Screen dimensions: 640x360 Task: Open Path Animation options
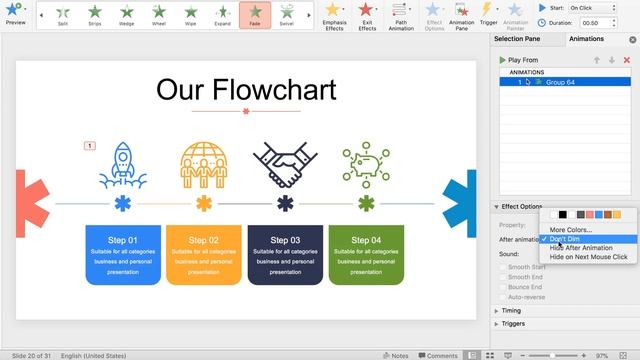(x=401, y=16)
